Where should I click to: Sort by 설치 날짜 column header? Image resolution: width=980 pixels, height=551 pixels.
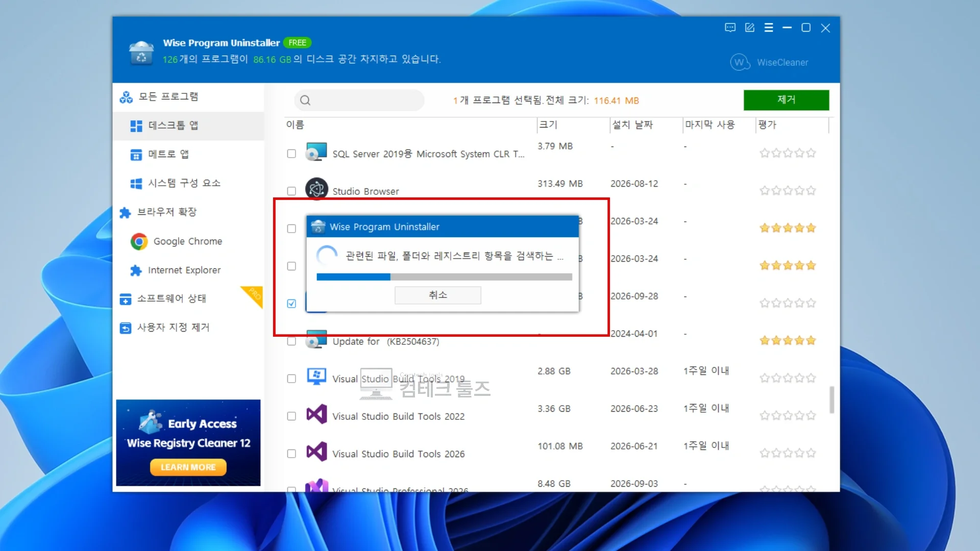pyautogui.click(x=646, y=125)
